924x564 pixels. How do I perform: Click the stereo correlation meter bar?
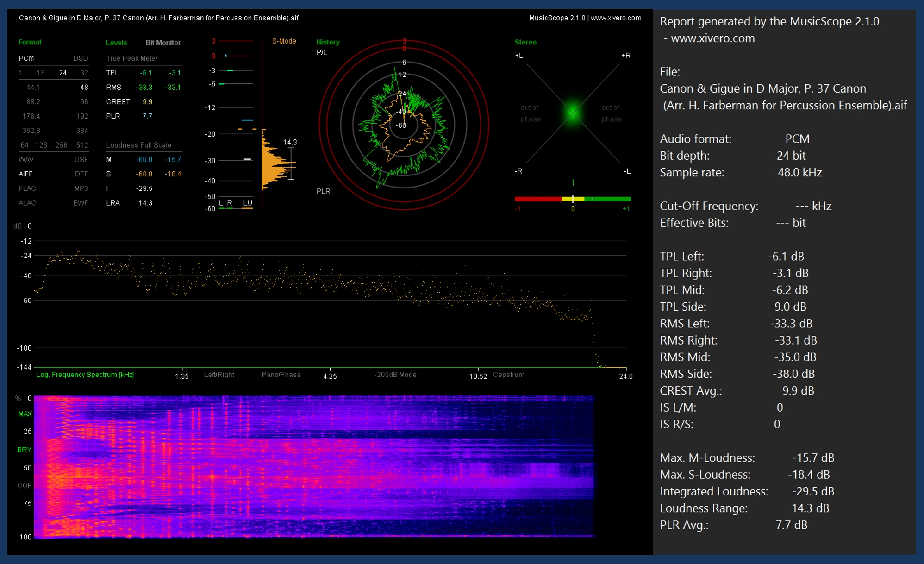tap(573, 199)
